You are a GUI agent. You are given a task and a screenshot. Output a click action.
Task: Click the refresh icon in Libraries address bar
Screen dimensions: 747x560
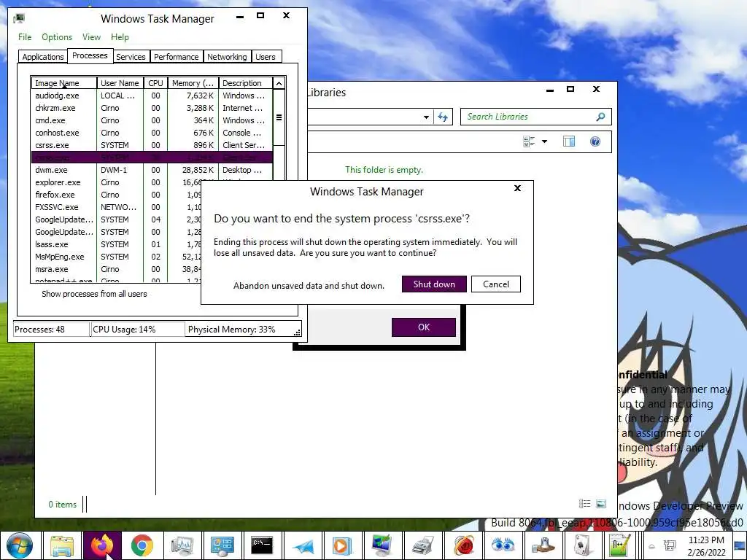click(x=443, y=117)
